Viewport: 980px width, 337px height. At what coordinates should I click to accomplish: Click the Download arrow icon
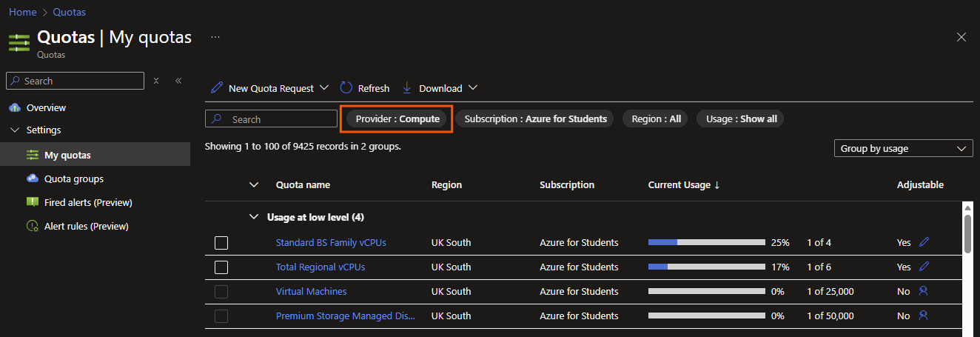coord(406,88)
